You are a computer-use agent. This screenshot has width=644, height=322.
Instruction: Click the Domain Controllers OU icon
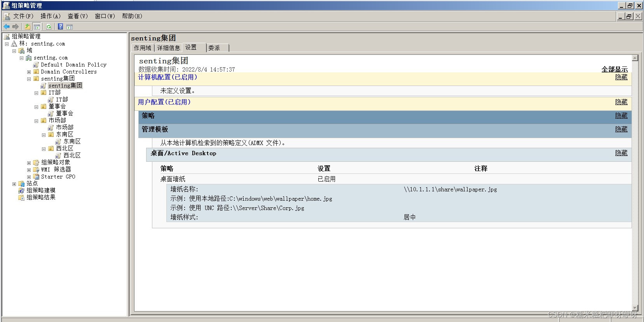pyautogui.click(x=36, y=72)
